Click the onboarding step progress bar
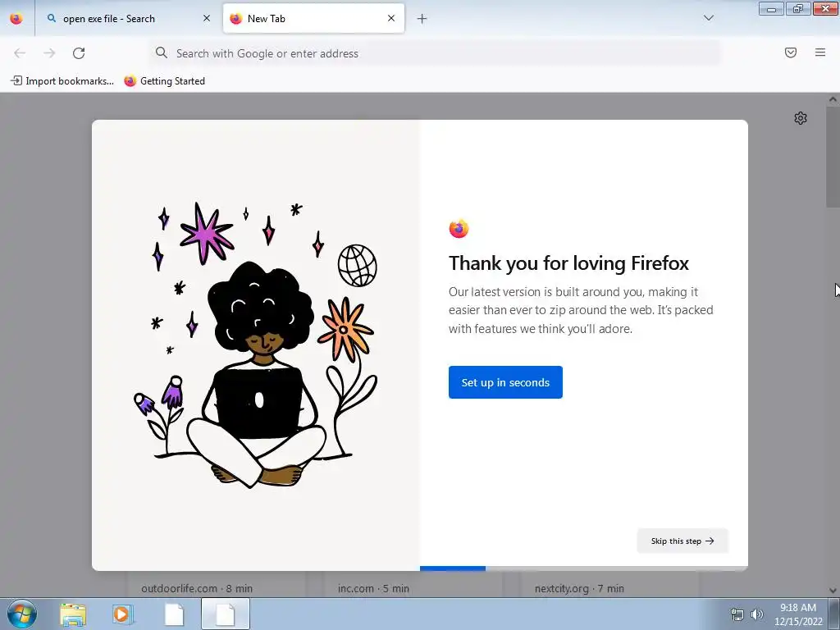Screen dimensions: 840x630 click(x=584, y=568)
